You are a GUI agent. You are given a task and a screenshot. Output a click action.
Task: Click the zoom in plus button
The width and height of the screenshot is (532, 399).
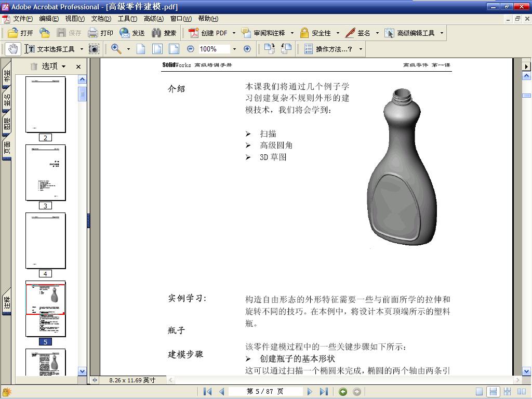point(247,49)
